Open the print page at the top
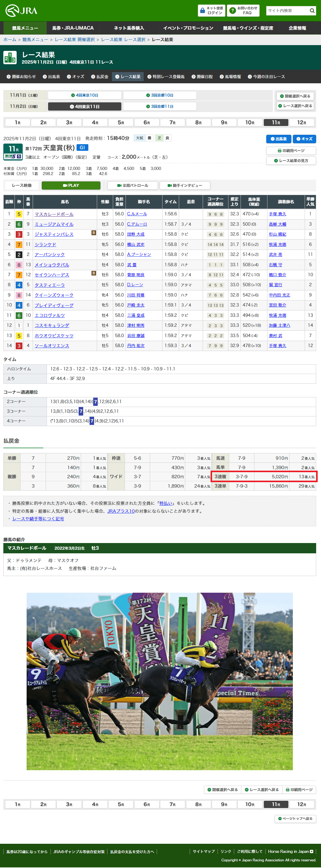 291,151
